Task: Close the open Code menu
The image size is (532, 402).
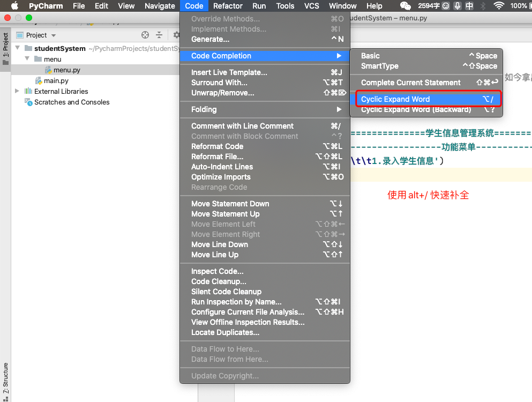Action: [194, 6]
